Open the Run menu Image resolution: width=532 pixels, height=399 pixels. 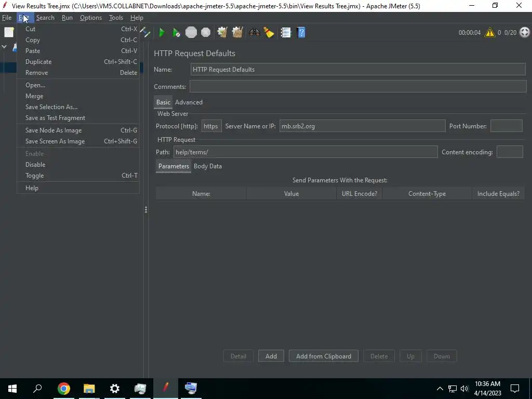click(67, 18)
